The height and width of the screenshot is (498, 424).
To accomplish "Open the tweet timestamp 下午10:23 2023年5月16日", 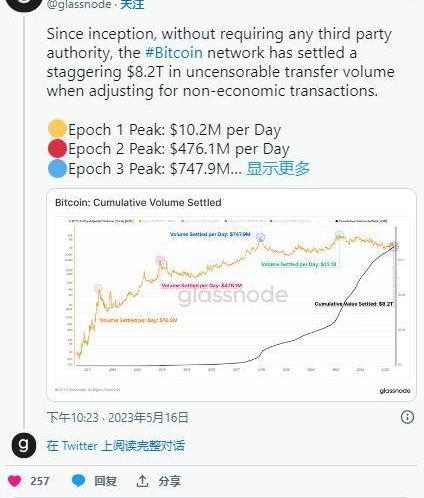I will (117, 417).
